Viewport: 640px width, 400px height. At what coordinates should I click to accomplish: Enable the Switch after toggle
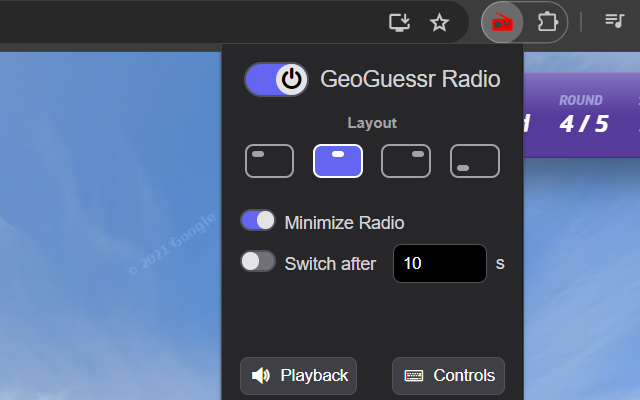pos(258,261)
